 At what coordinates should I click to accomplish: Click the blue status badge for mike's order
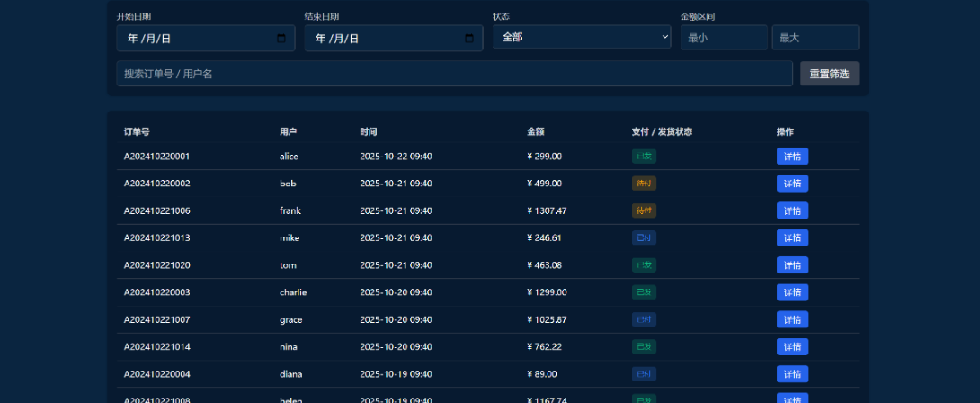644,238
